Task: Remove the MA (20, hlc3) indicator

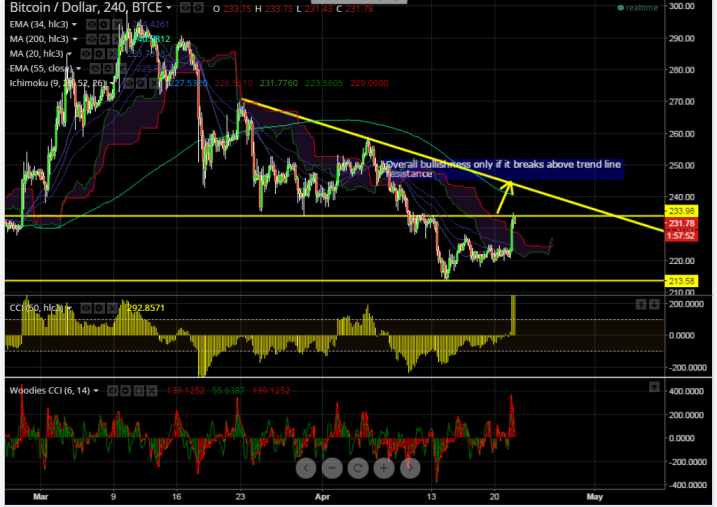Action: coord(112,54)
